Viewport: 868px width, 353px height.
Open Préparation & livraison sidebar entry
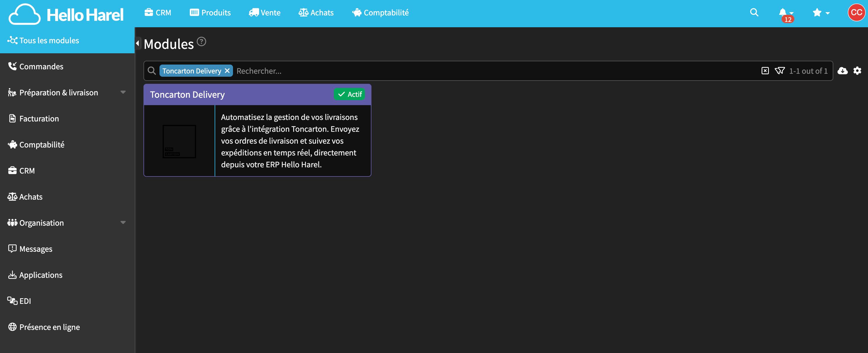(x=58, y=92)
